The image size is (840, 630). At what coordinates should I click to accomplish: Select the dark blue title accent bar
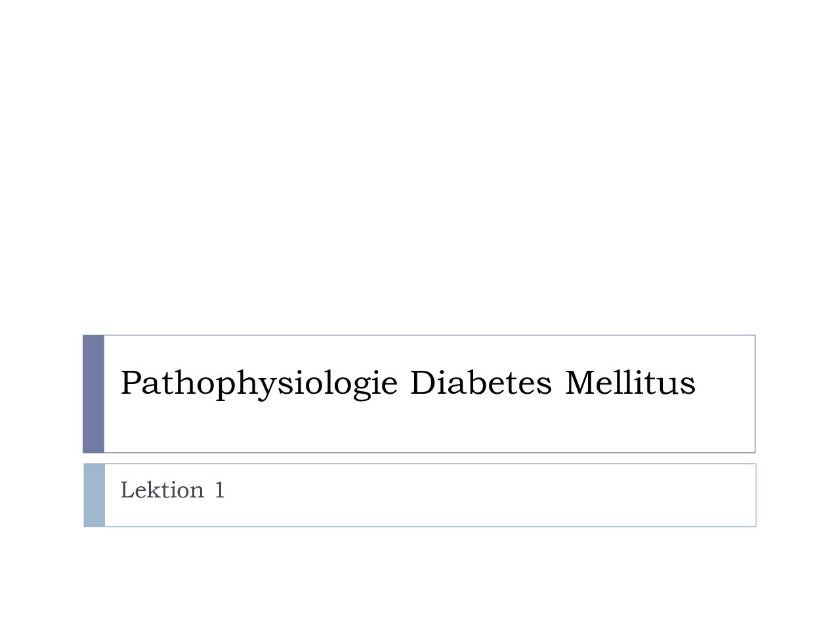pyautogui.click(x=93, y=394)
